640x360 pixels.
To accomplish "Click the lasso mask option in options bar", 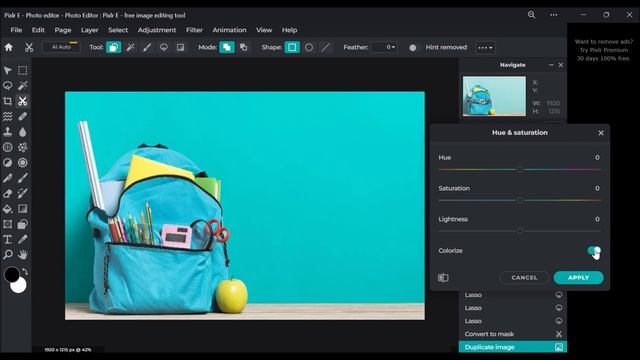I will coord(164,47).
